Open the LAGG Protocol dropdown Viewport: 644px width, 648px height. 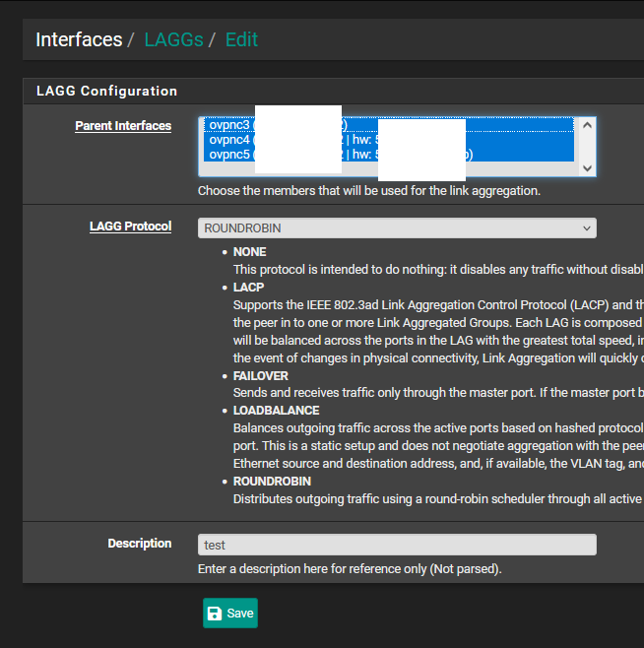(396, 227)
